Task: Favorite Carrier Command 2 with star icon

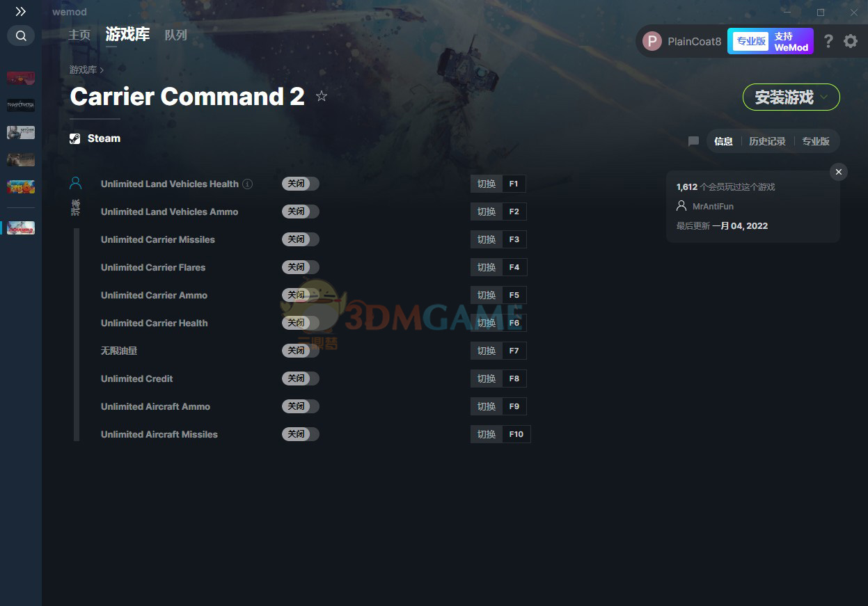Action: click(x=321, y=97)
